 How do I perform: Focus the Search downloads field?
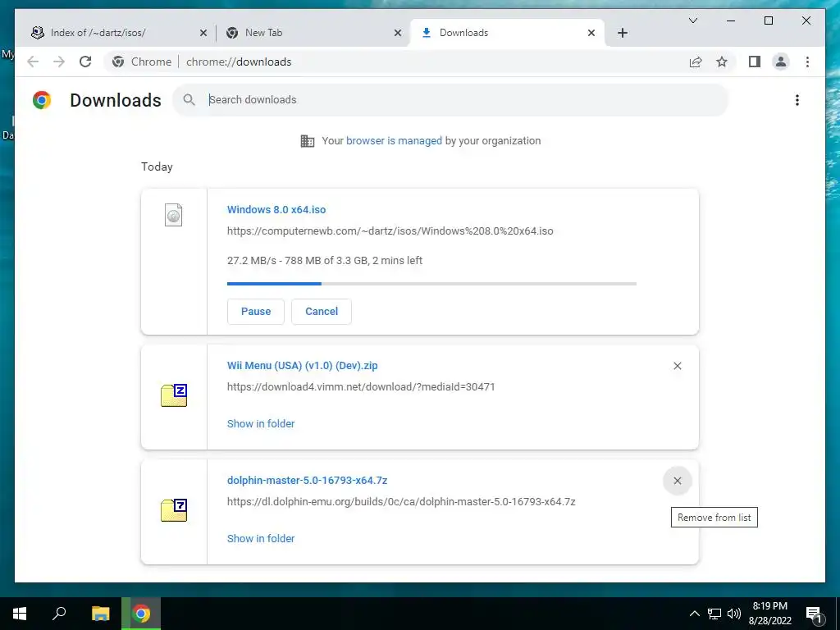pos(450,99)
